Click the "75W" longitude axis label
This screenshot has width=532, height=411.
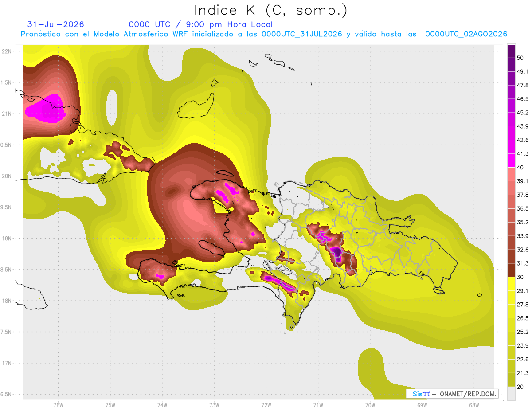(110, 405)
